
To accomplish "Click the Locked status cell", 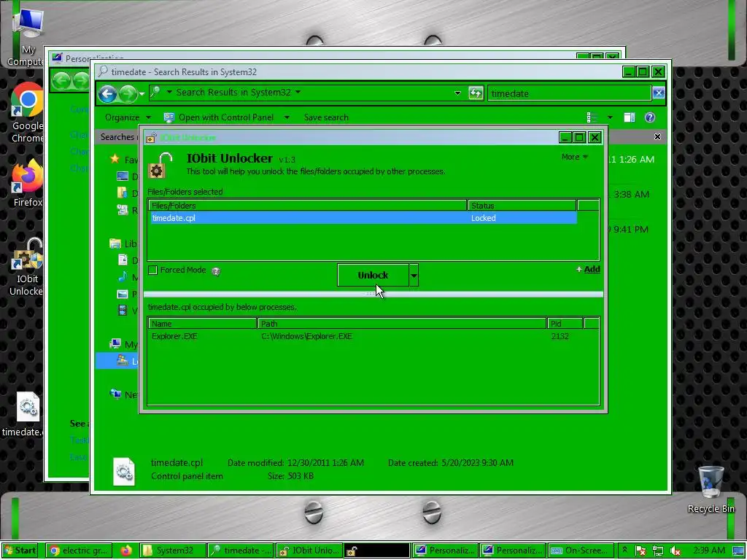I will [483, 218].
